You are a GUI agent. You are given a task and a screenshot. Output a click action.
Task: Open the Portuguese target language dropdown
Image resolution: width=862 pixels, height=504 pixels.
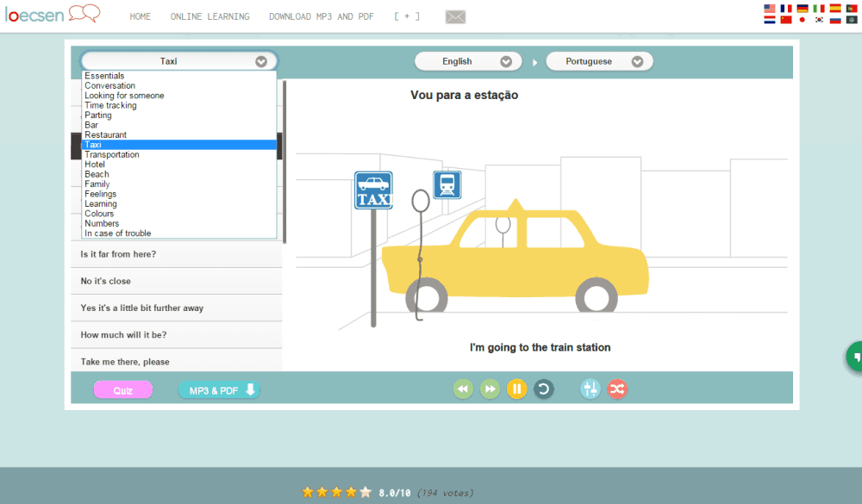coord(599,61)
